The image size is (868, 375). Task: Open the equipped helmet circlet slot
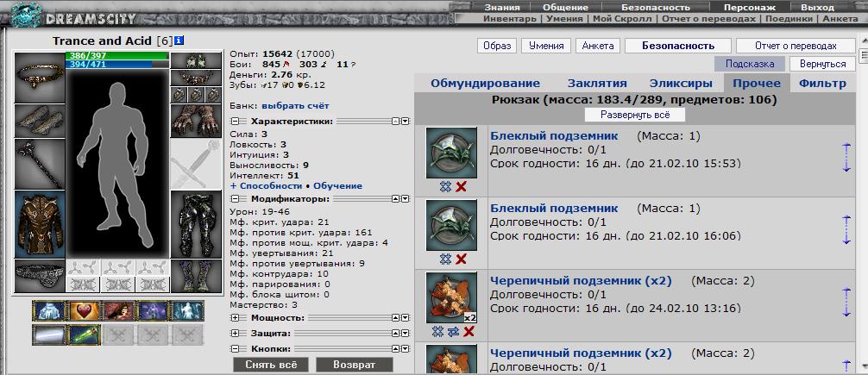click(x=40, y=78)
